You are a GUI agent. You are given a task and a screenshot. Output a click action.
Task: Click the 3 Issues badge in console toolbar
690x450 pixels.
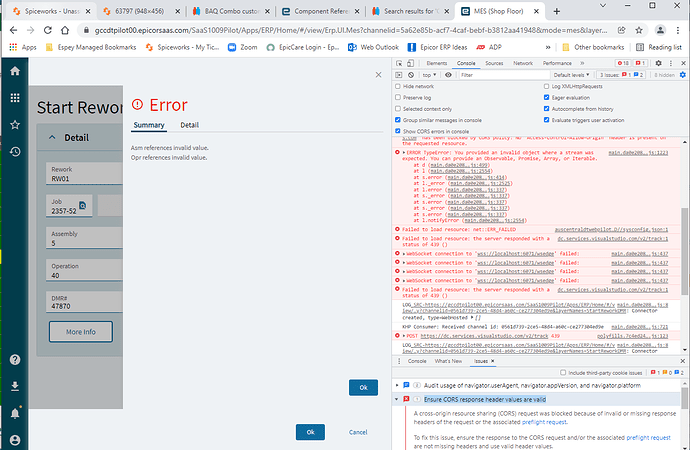(x=621, y=75)
